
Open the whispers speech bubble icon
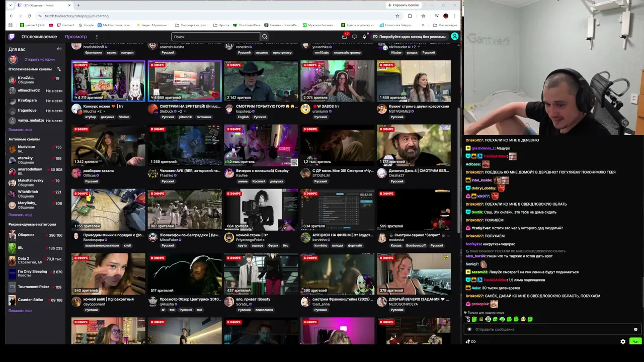[354, 37]
